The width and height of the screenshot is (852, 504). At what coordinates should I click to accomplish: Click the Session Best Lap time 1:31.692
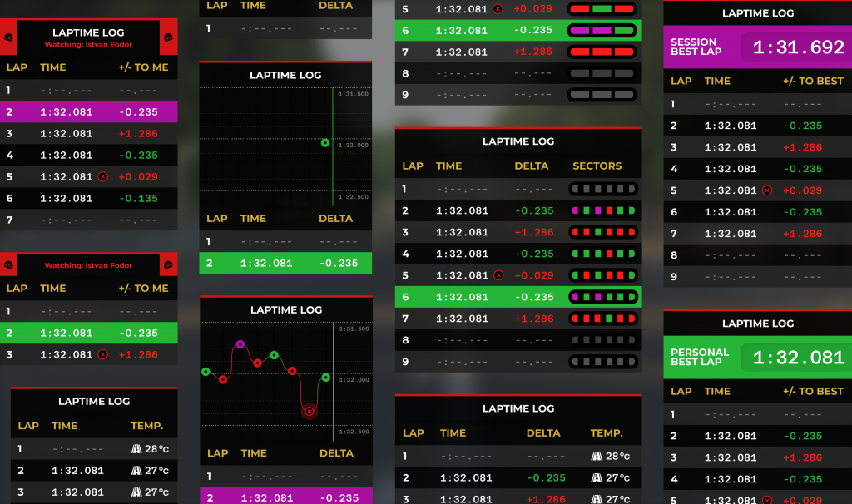[798, 47]
